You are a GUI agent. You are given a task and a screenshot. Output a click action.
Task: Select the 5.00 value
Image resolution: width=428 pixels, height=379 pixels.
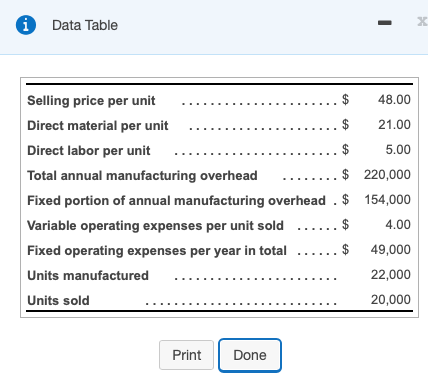click(398, 149)
